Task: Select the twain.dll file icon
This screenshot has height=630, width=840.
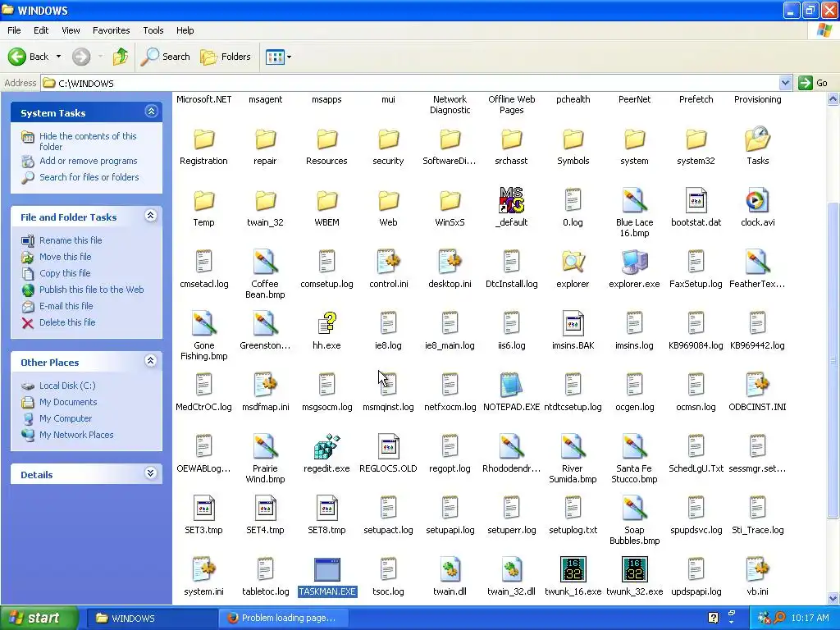Action: coord(450,569)
